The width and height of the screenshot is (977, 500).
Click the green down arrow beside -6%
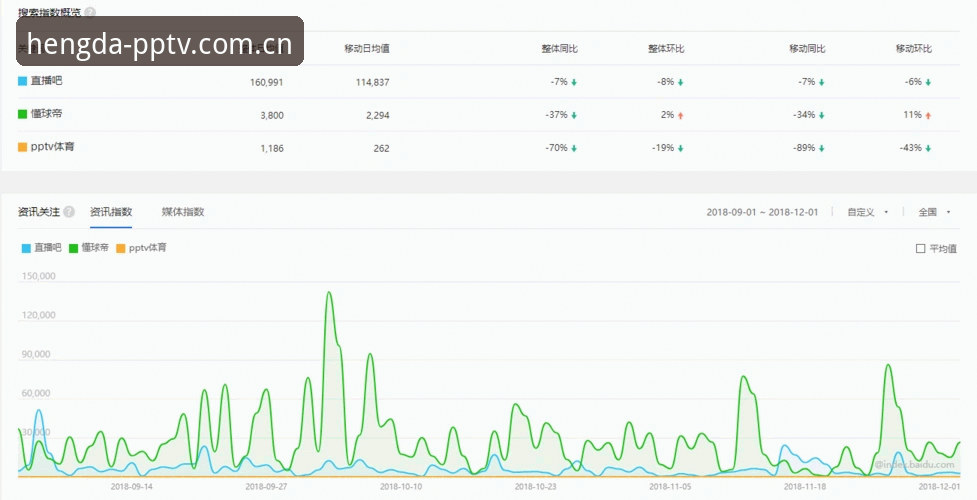[928, 82]
